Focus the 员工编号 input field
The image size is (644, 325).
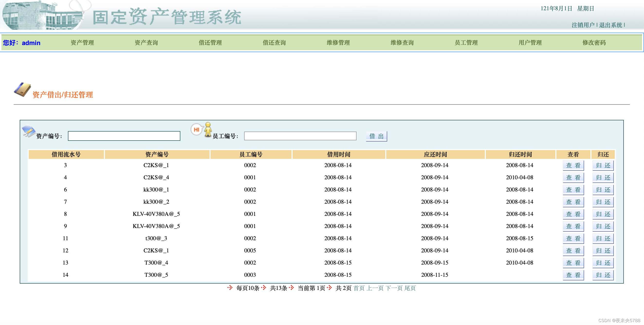[x=300, y=136]
